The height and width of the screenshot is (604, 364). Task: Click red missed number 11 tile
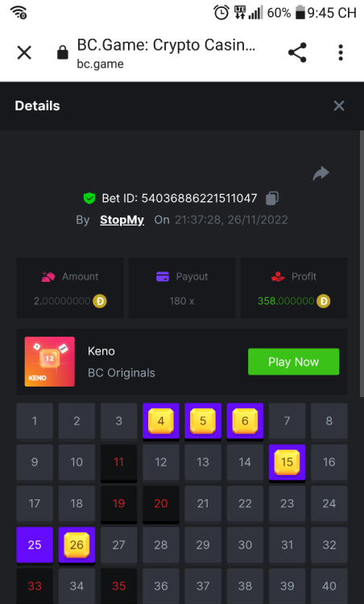[x=118, y=462]
